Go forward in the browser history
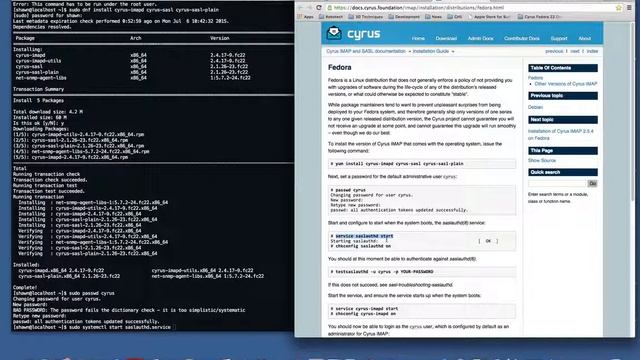Screen dimensions: 640x360 [309, 7]
